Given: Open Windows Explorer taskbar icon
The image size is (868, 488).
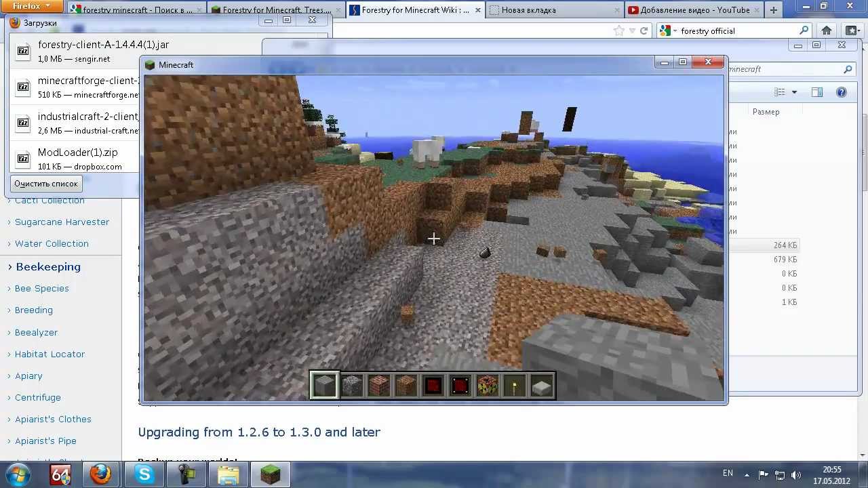Looking at the screenshot, I should click(x=229, y=474).
